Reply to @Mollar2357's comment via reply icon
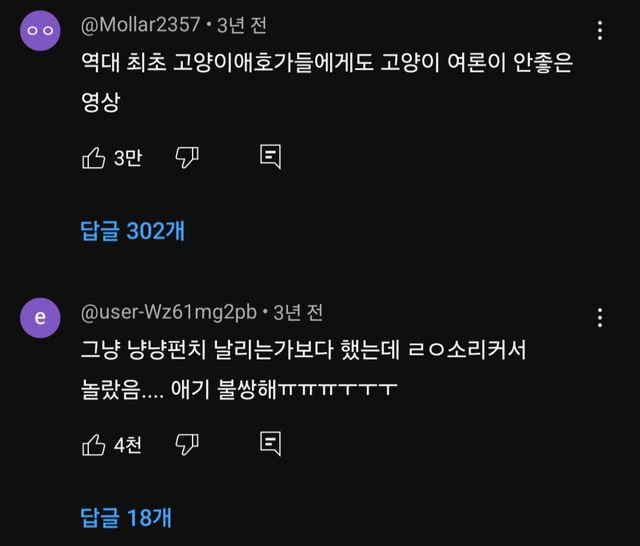 pos(270,157)
